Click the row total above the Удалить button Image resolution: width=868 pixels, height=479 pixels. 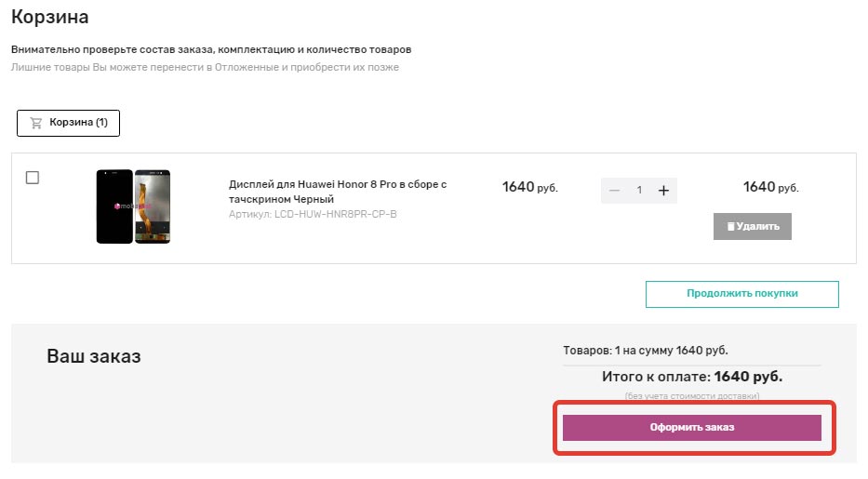(x=770, y=187)
